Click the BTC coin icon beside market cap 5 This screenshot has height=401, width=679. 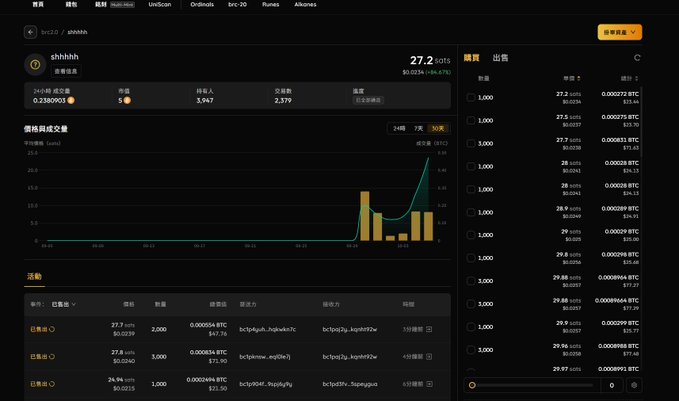[127, 100]
